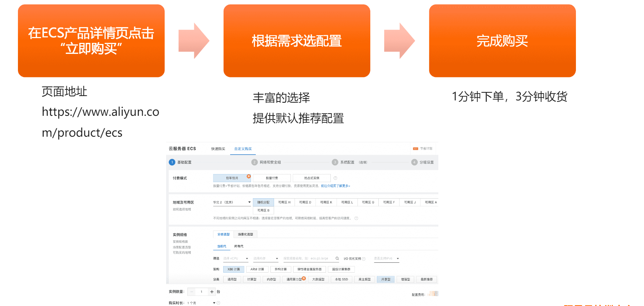Screen dimensions: 644x306
Task: Open the 分类选型 tab
Action: 224,234
